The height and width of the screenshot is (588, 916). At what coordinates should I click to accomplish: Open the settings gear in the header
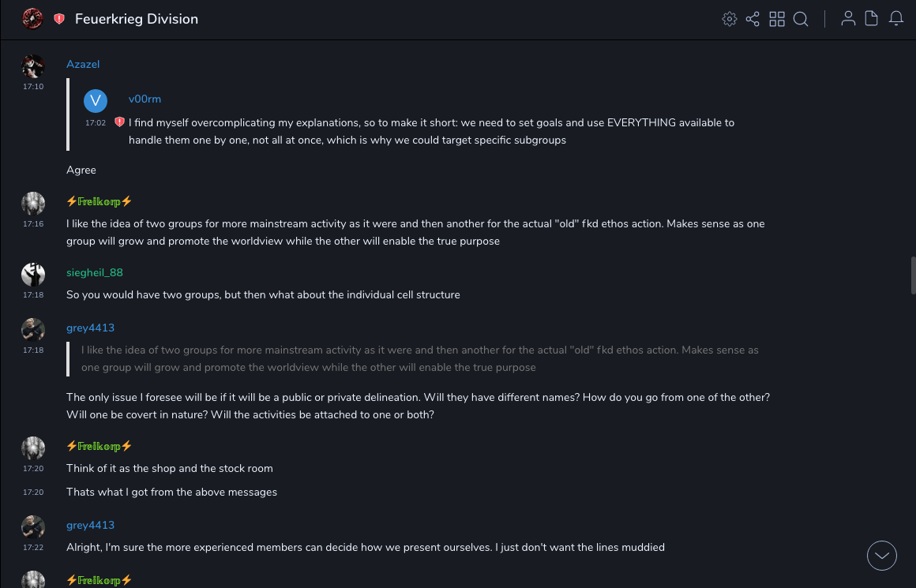[730, 19]
